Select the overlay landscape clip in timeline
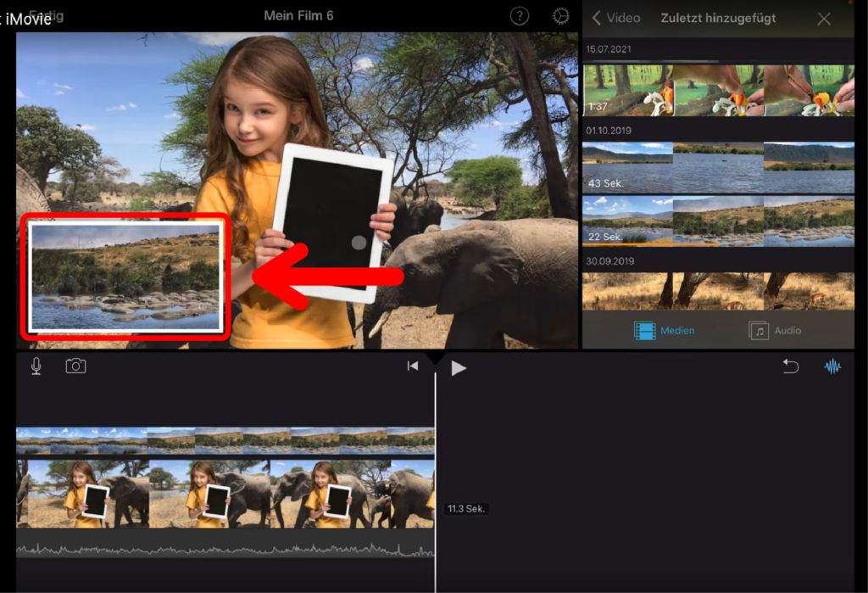Screen dimensions: 868x593 tap(225, 440)
